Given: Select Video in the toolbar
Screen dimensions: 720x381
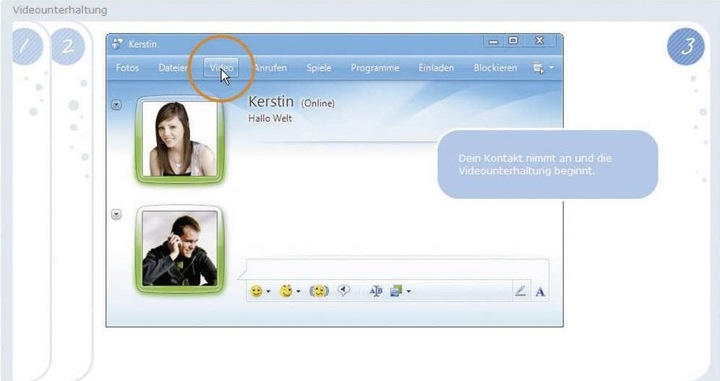Looking at the screenshot, I should tap(221, 68).
